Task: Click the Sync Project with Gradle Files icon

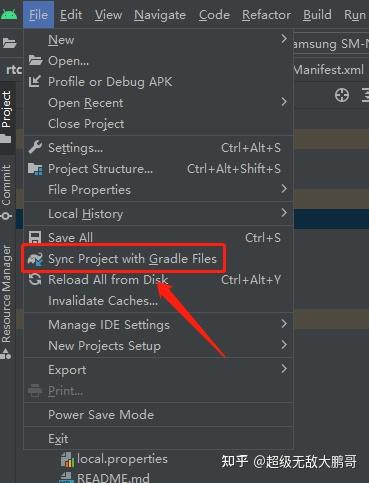Action: [x=35, y=259]
